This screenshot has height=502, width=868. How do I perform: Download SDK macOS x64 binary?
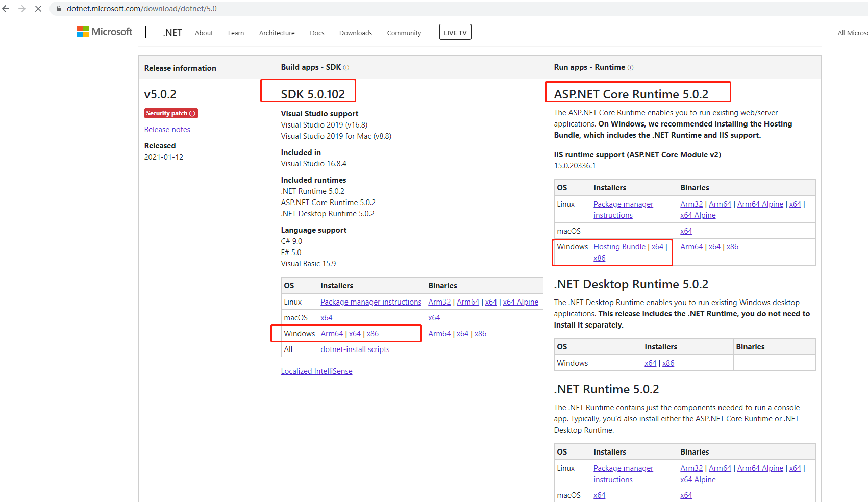pyautogui.click(x=434, y=318)
